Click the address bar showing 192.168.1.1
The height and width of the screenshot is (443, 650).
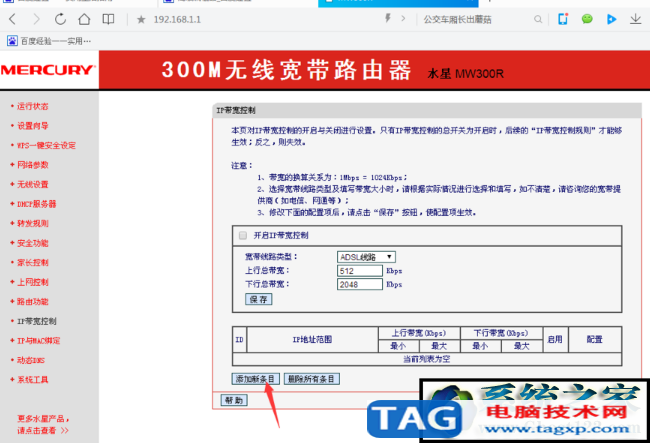(177, 19)
